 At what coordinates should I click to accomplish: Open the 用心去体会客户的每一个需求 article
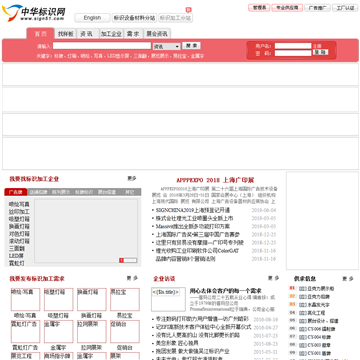coord(226,291)
